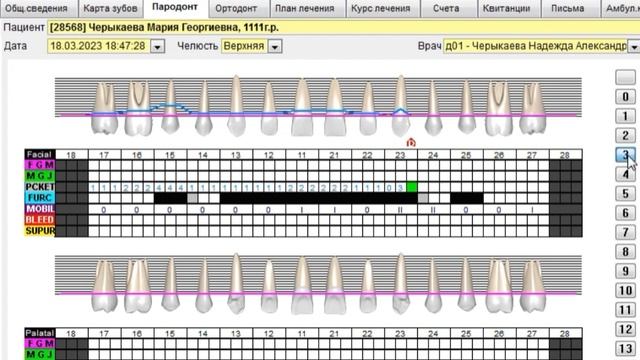The width and height of the screenshot is (640, 360).
Task: Open the Челюсть dropdown arrow
Action: pyautogui.click(x=275, y=46)
